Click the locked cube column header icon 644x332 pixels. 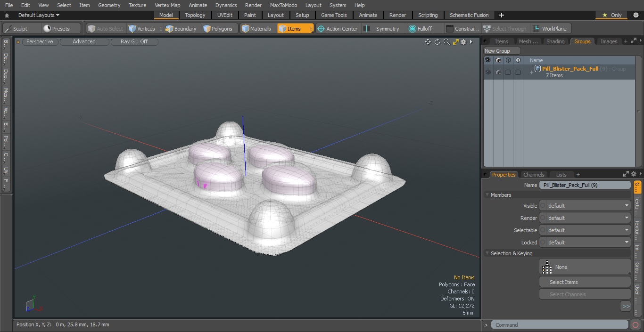518,60
